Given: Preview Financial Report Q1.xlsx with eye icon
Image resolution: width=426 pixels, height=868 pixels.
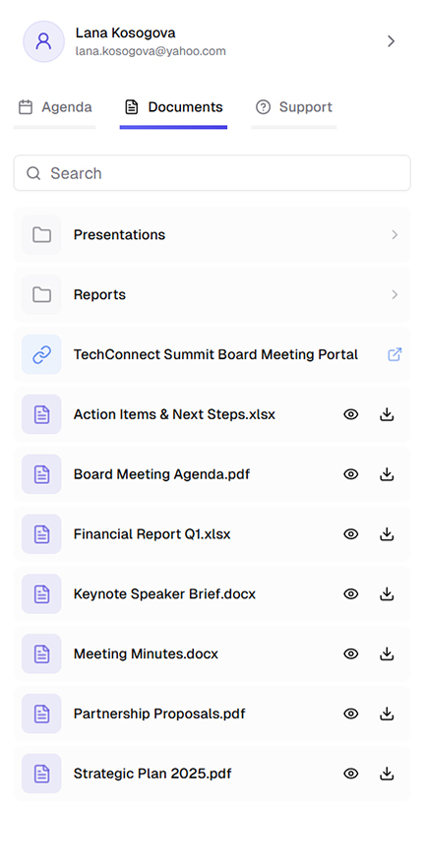Looking at the screenshot, I should tap(351, 533).
